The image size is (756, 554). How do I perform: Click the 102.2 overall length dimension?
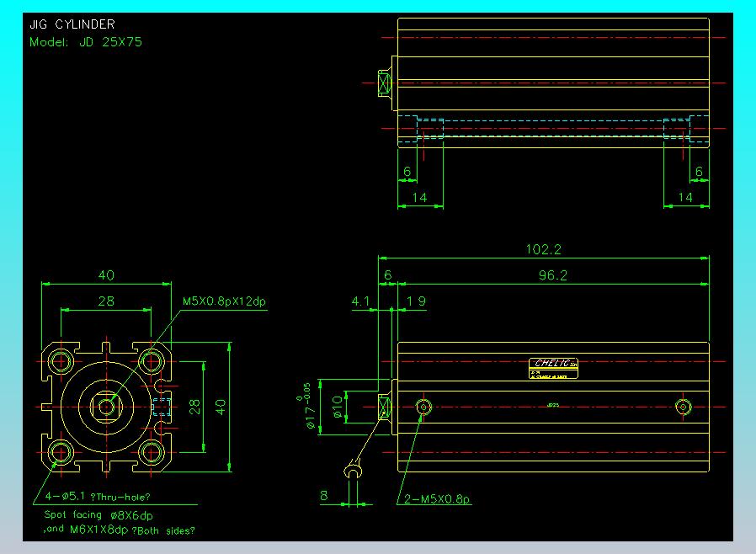coord(543,249)
